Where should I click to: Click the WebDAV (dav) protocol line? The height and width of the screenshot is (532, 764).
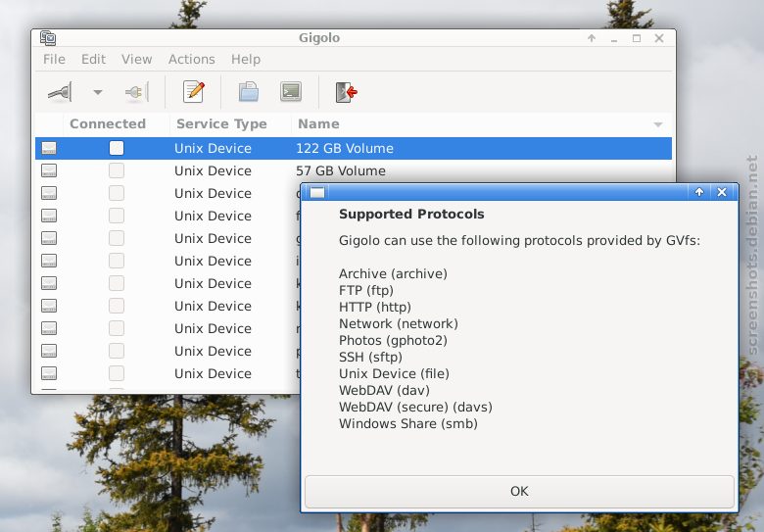coord(384,390)
